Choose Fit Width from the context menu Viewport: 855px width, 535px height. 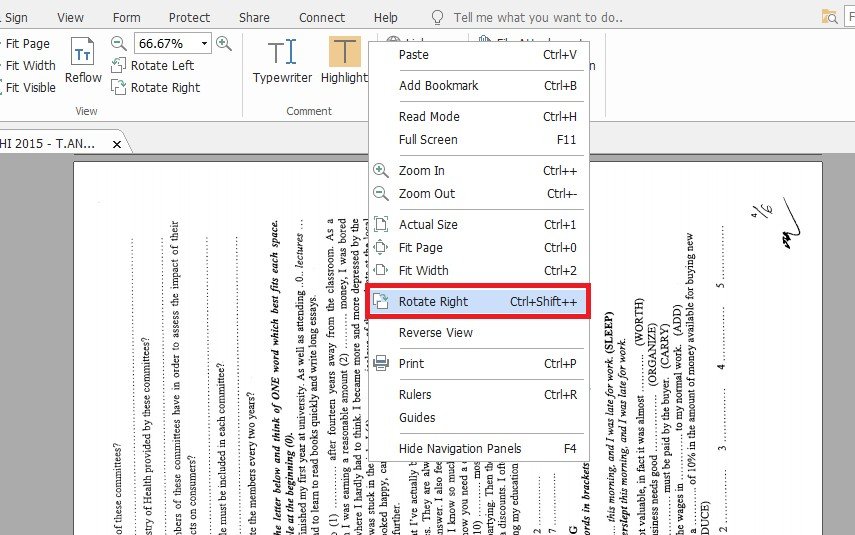[x=479, y=270]
